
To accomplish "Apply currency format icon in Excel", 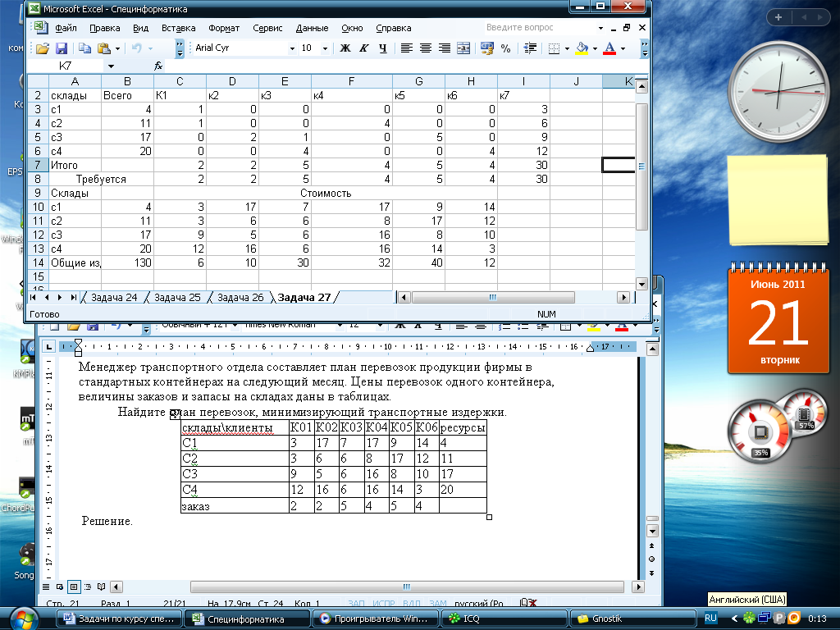I will pos(487,48).
